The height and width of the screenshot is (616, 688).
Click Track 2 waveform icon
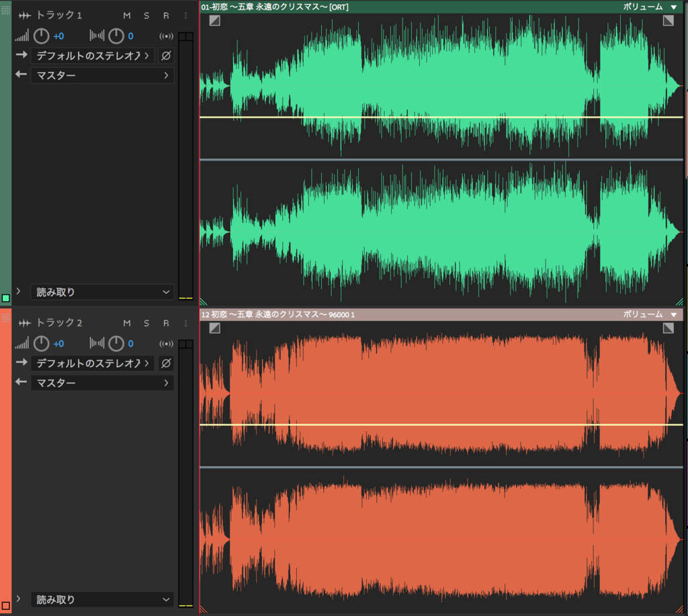click(25, 323)
